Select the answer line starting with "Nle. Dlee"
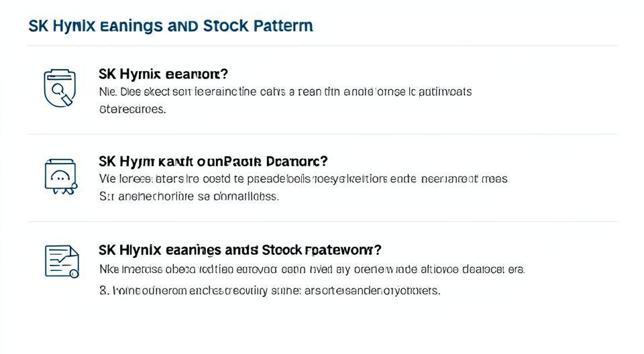Viewport: 644px width, 354px height. click(285, 92)
